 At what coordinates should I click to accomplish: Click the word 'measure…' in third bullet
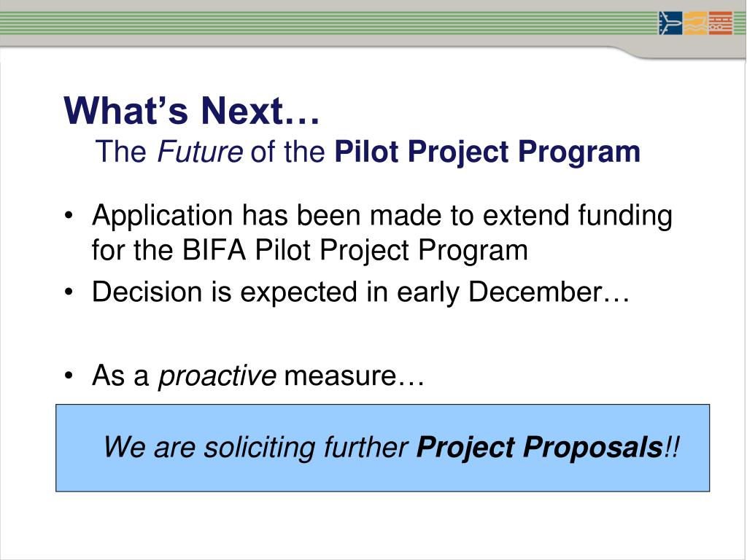point(354,376)
